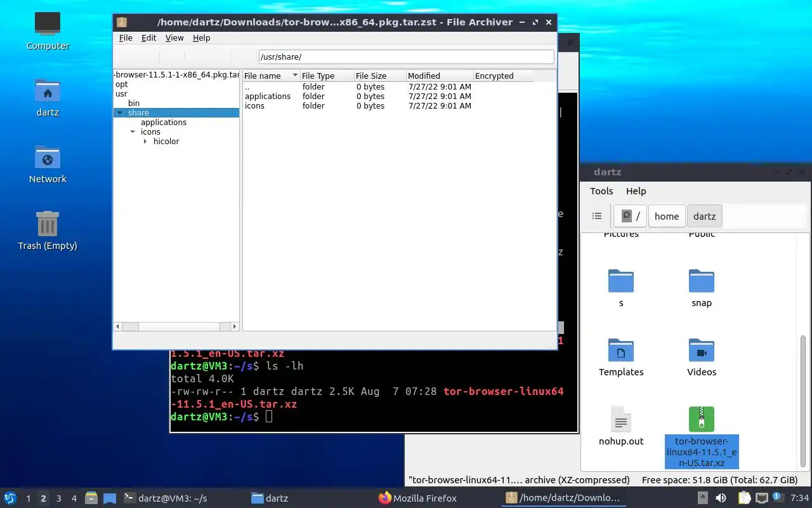
Task: Open the Tools menu in dartz file manager
Action: [601, 191]
